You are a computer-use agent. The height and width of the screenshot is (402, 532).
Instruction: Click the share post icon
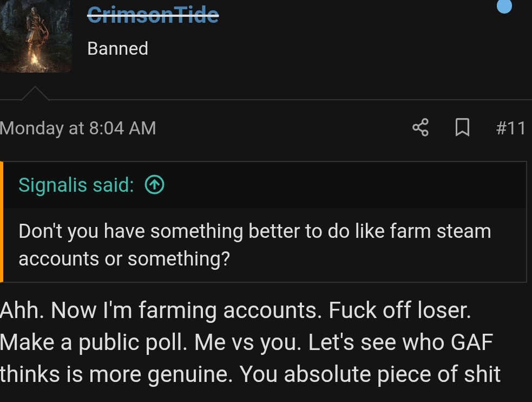coord(421,128)
